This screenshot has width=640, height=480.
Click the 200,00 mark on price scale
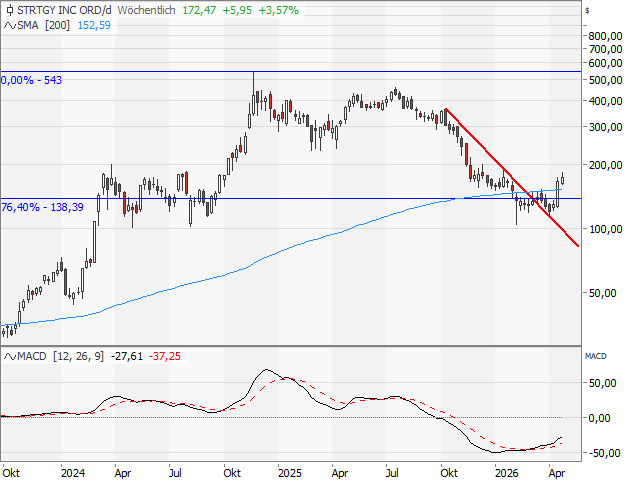[x=603, y=165]
